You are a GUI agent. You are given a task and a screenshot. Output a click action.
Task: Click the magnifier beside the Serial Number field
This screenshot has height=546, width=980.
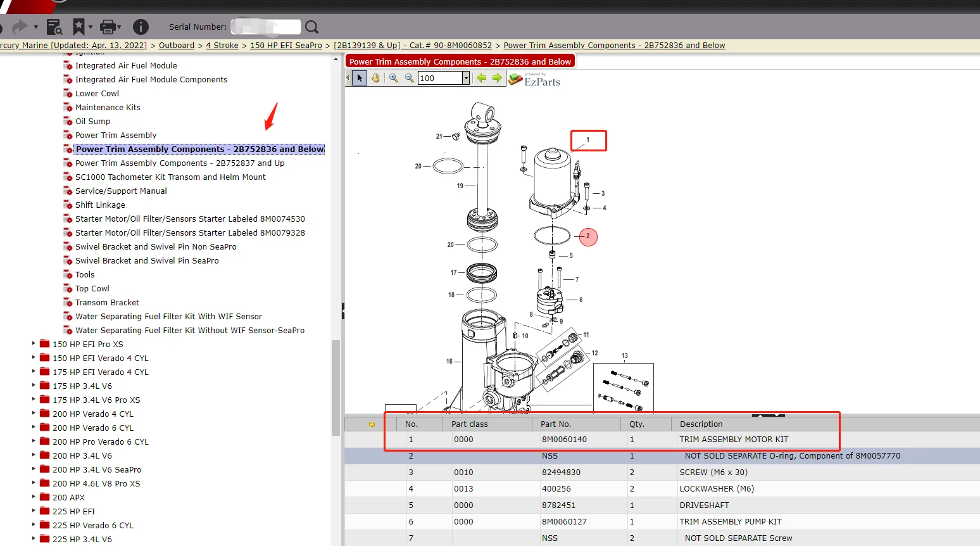click(x=311, y=27)
